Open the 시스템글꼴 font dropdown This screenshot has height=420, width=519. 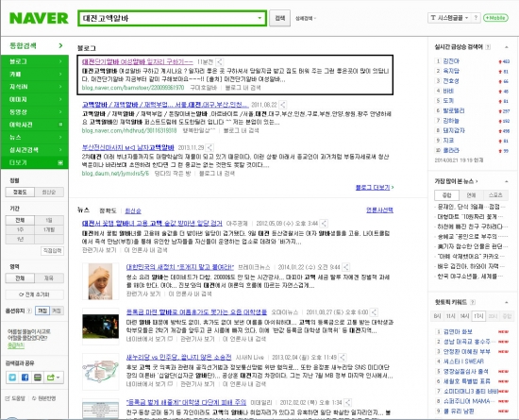coord(449,18)
